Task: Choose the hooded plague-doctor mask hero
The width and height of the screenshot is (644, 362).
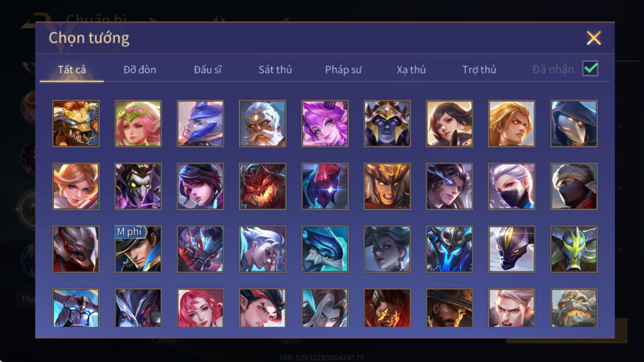Action: point(574,124)
